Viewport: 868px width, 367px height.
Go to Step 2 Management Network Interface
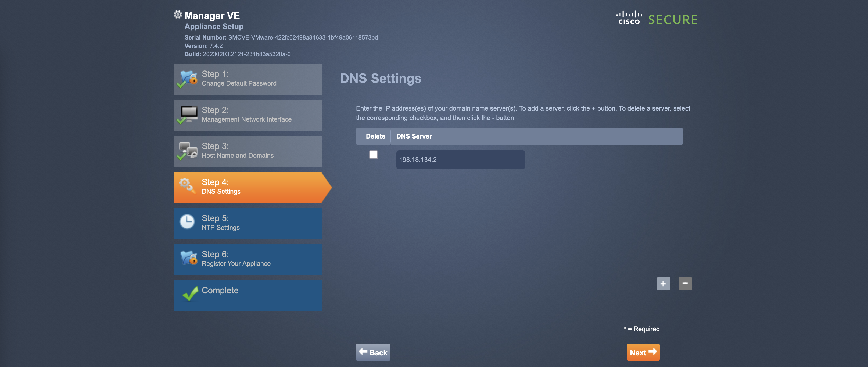pos(246,115)
